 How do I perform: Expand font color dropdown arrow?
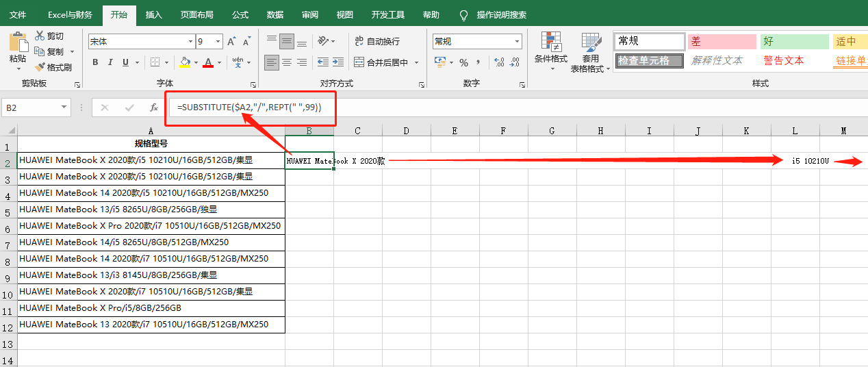click(219, 62)
